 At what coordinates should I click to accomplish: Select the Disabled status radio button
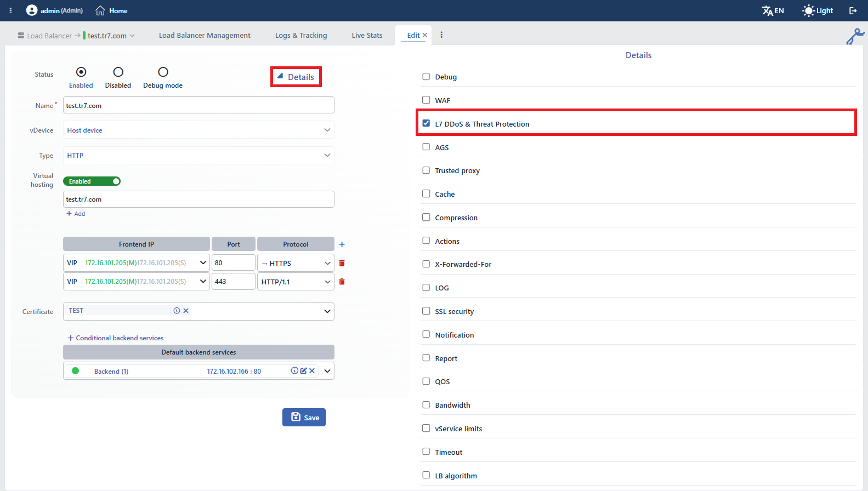[x=118, y=72]
